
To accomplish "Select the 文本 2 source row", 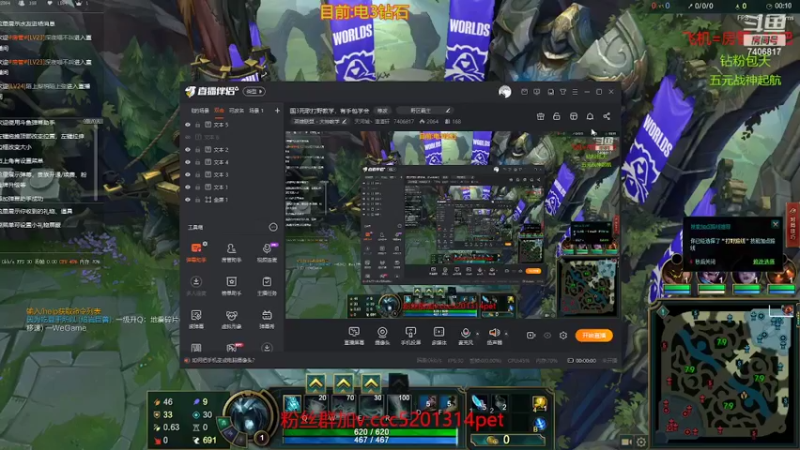I will click(232, 149).
